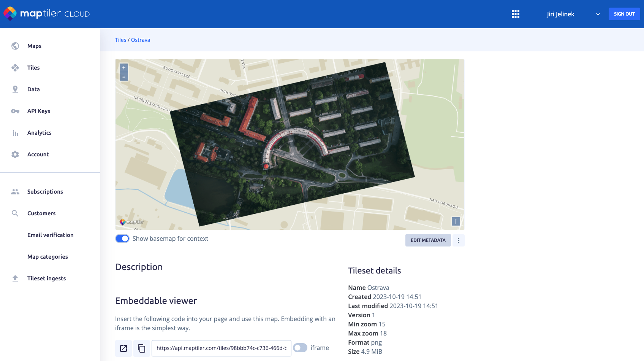
Task: Open API Keys page
Action: point(39,111)
